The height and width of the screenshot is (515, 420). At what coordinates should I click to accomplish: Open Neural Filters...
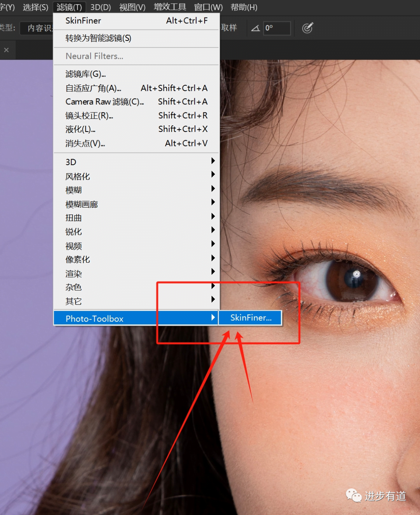click(136, 56)
